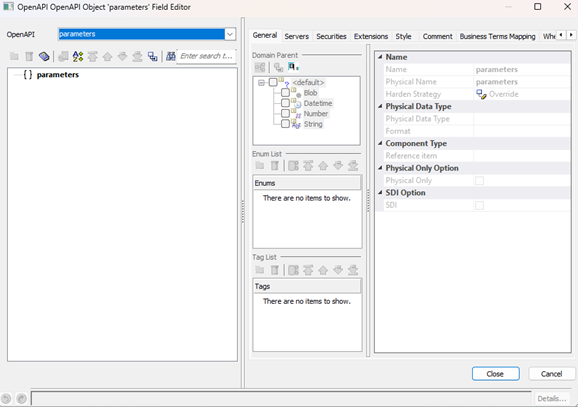The height and width of the screenshot is (407, 578).
Task: Click the Enum List grouping icon beside delete
Action: click(x=293, y=166)
